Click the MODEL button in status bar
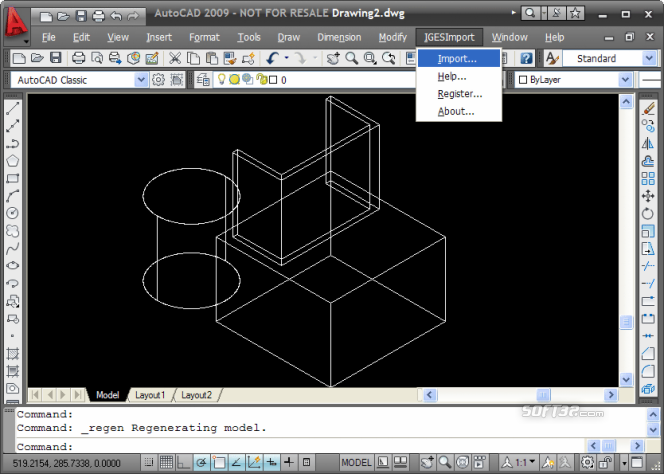The image size is (664, 474). pos(356,462)
